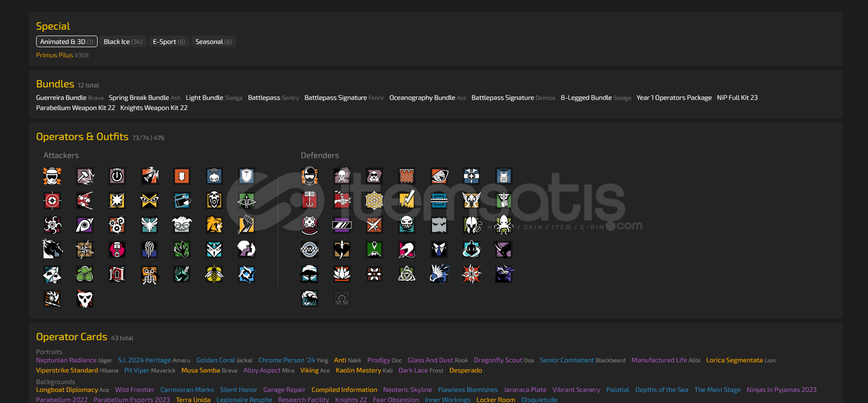Image resolution: width=868 pixels, height=403 pixels.
Task: Click the Neptunian Radiance Jäger portrait
Action: click(74, 360)
